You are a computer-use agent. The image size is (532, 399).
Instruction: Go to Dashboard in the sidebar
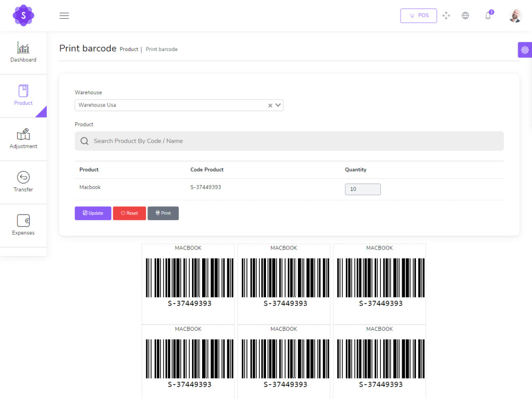[x=23, y=52]
